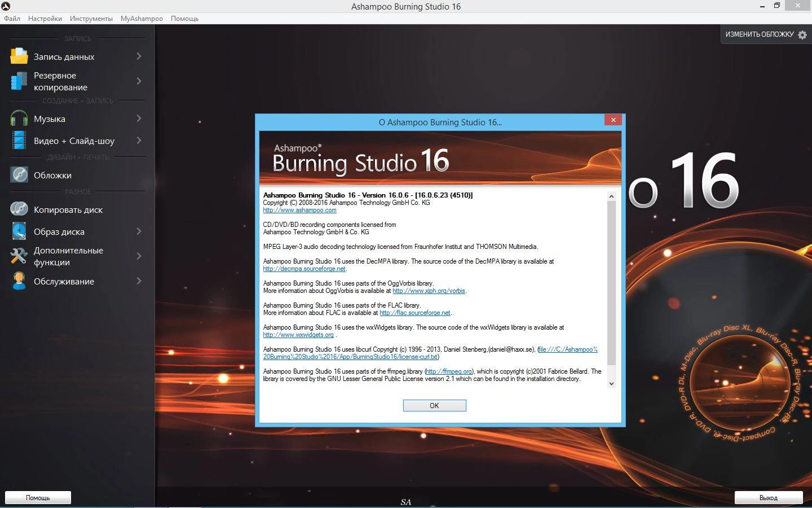
Task: Click the Burning Studio 16 banner image
Action: click(440, 158)
